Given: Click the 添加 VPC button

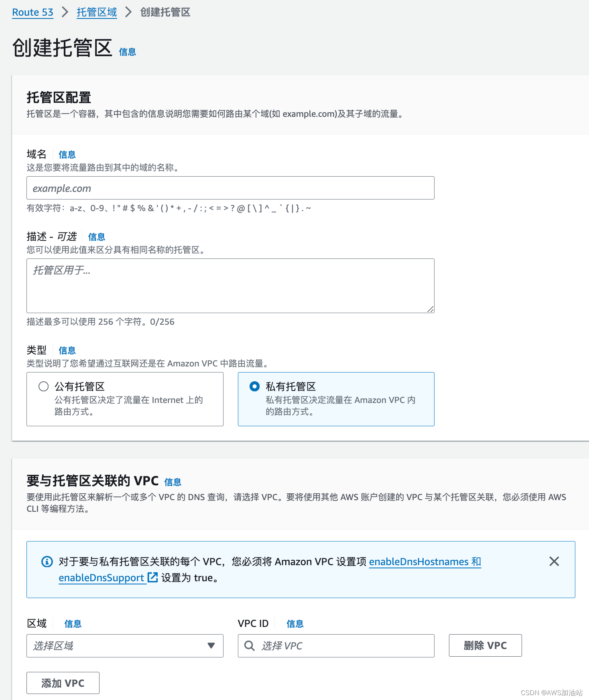Looking at the screenshot, I should [63, 683].
